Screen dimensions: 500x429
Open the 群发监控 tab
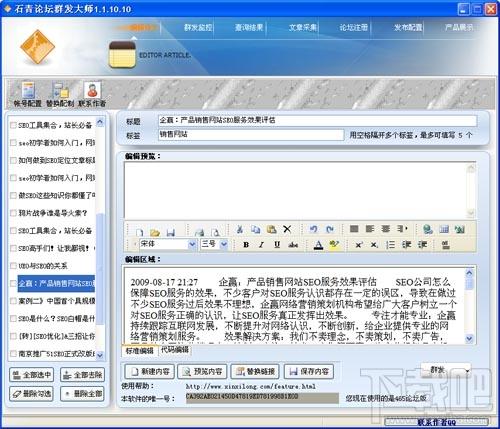coord(198,27)
